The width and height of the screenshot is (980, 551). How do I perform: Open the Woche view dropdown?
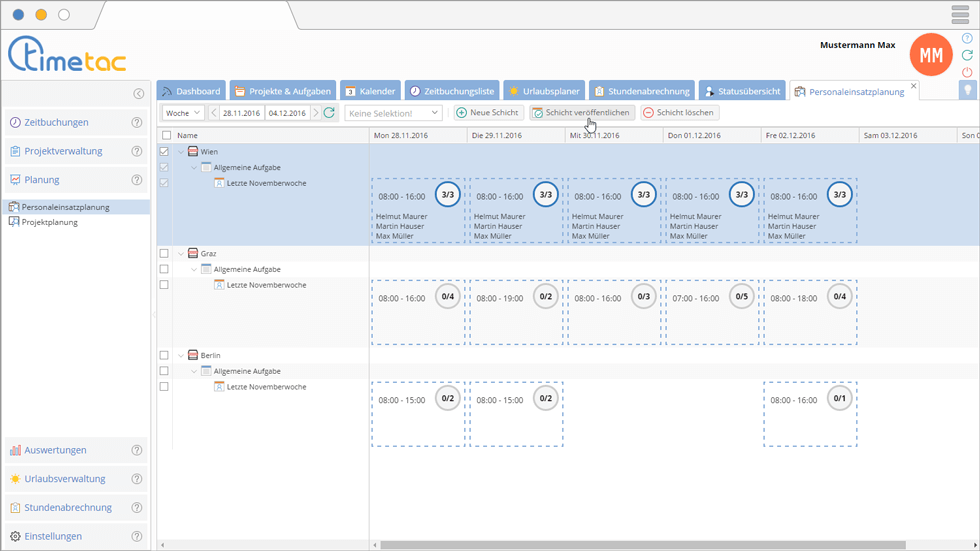coord(183,113)
